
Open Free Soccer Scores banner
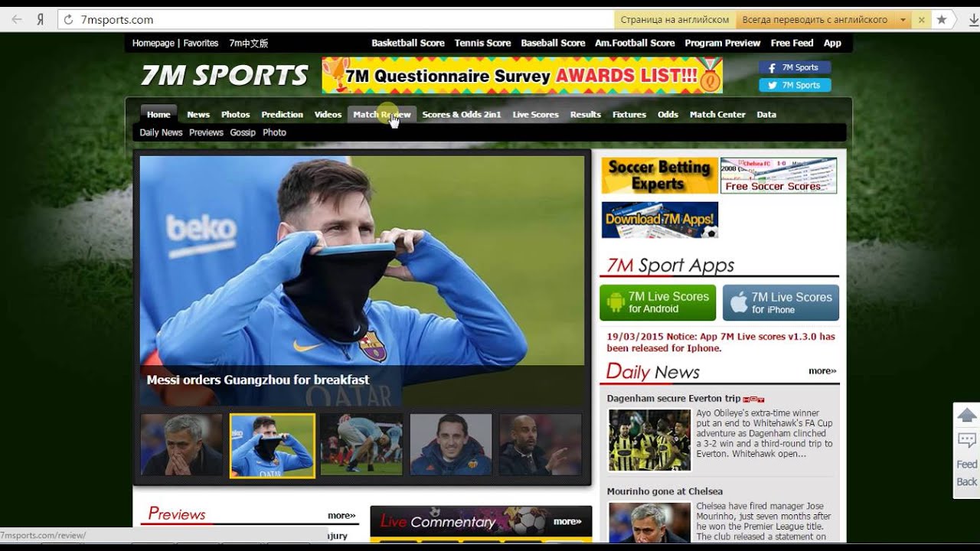tap(779, 175)
